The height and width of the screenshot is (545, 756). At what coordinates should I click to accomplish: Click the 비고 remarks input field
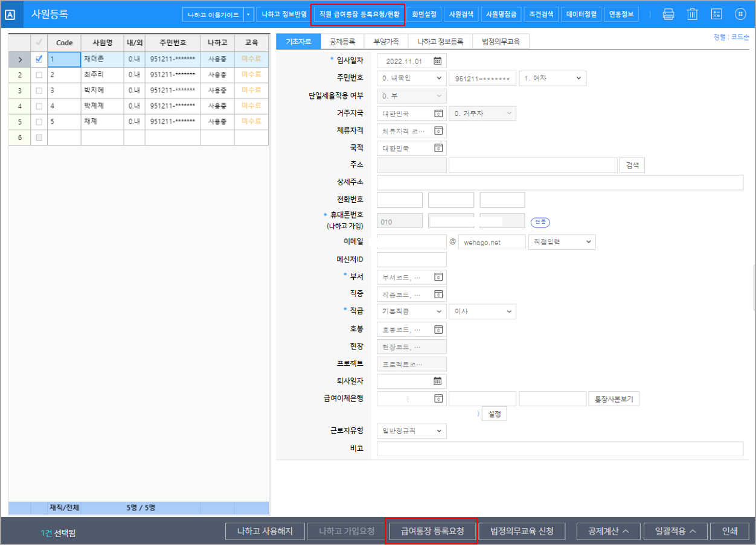(x=560, y=449)
